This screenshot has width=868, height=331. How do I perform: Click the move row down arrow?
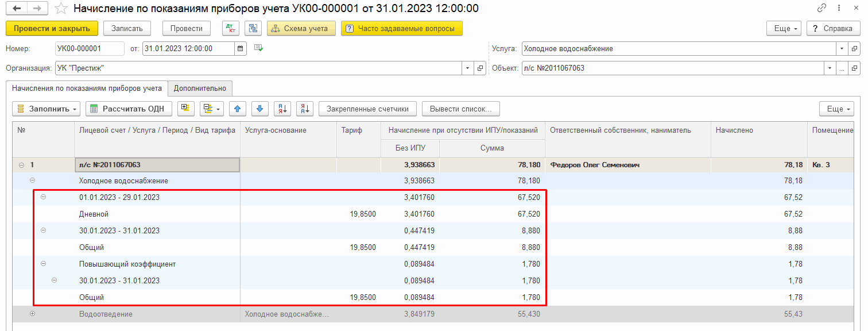point(259,109)
